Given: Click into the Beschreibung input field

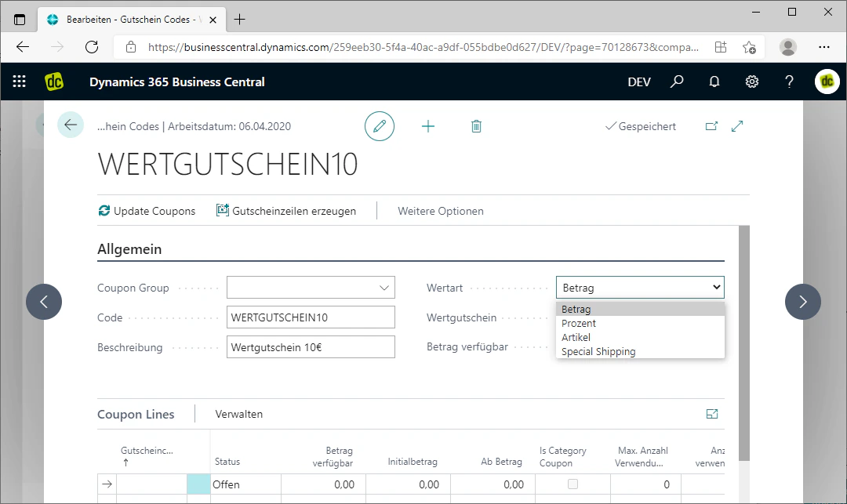Looking at the screenshot, I should tap(311, 347).
